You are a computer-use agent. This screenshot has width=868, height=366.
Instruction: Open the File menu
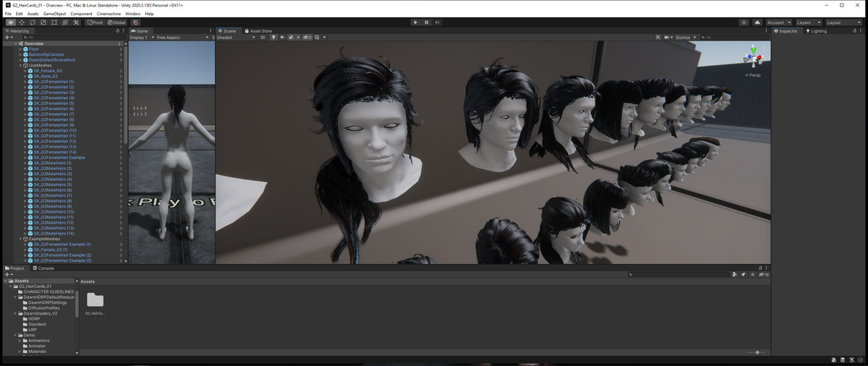(x=8, y=14)
